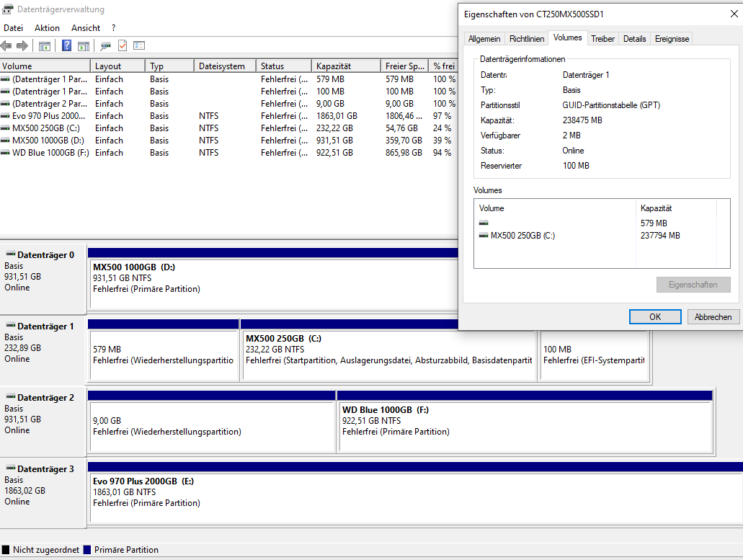Click the Nicht zugeordnet black legend swatch
This screenshot has width=743, height=560.
6,550
